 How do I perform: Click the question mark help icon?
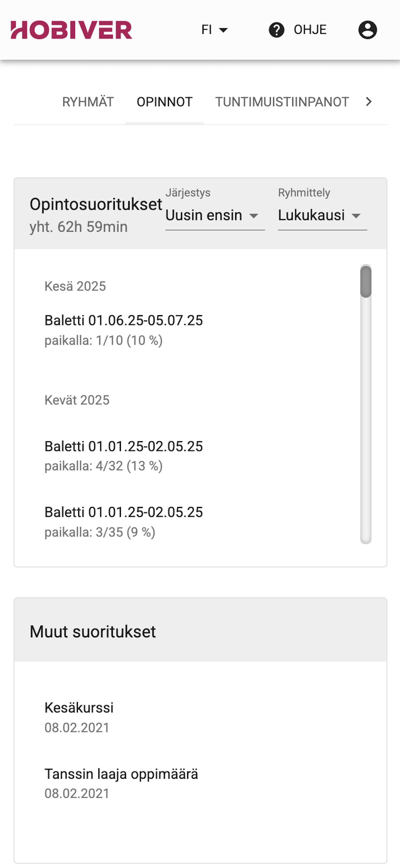coord(276,30)
